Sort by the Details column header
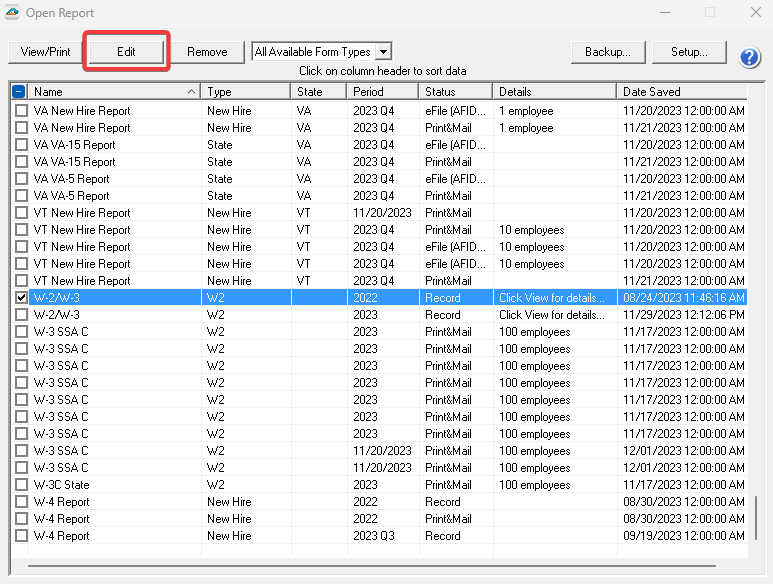Viewport: 773px width, 584px height. tap(555, 92)
